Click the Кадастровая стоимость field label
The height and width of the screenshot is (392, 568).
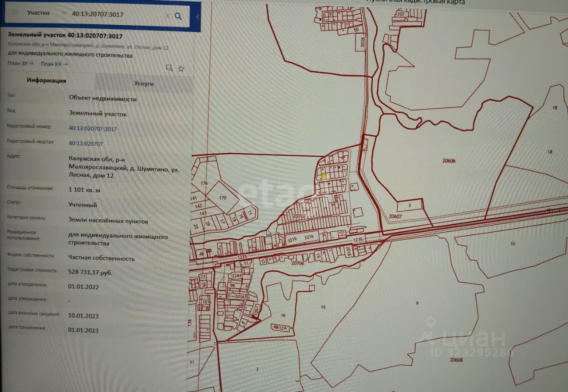pyautogui.click(x=33, y=270)
